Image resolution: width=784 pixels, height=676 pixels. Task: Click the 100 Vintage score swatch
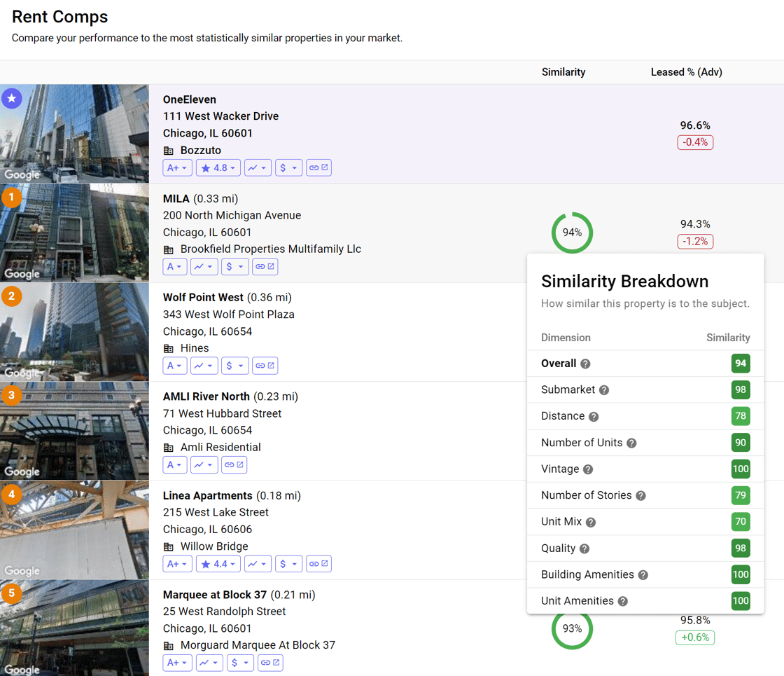(x=741, y=469)
